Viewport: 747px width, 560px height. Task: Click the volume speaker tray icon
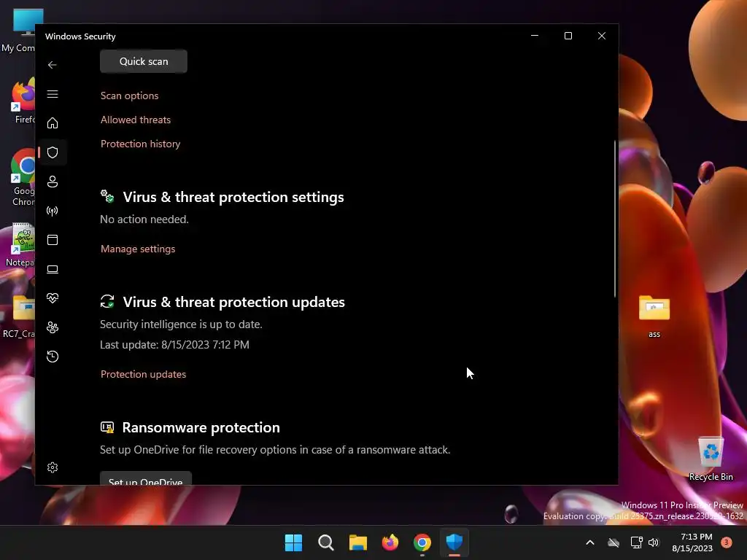pyautogui.click(x=654, y=542)
